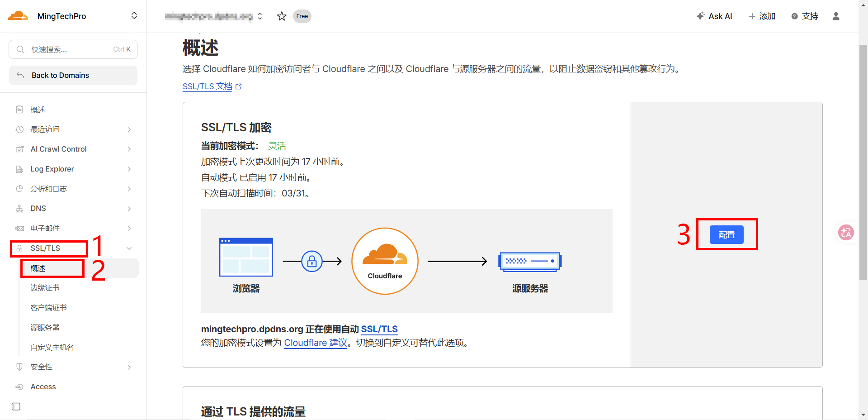The width and height of the screenshot is (868, 420).
Task: Click the Cloudflare circle logo in diagram
Action: coord(385,261)
